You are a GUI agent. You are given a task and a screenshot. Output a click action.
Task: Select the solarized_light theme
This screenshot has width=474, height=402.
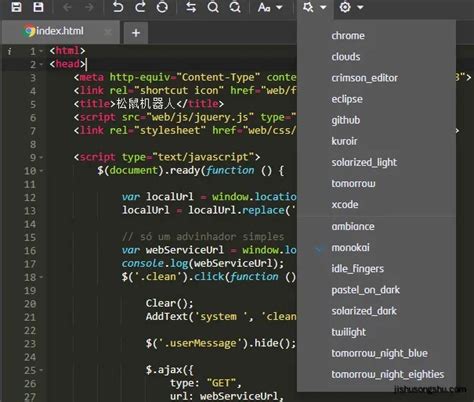click(364, 162)
